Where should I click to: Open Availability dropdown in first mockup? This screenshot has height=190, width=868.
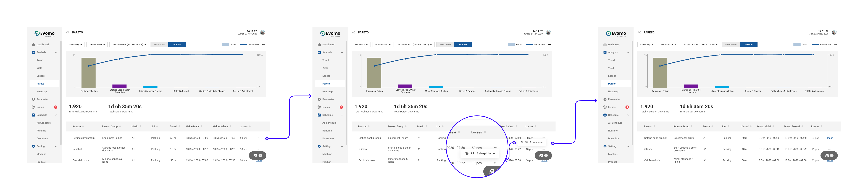click(x=75, y=44)
